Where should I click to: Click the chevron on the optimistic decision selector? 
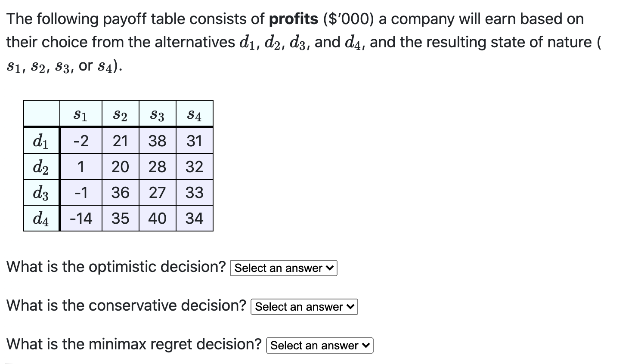point(329,268)
